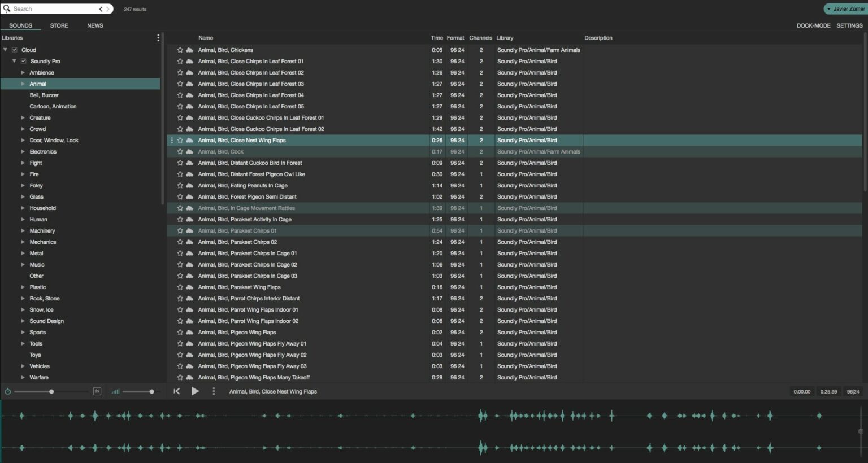Select the Animal category in Libraries

pos(37,84)
